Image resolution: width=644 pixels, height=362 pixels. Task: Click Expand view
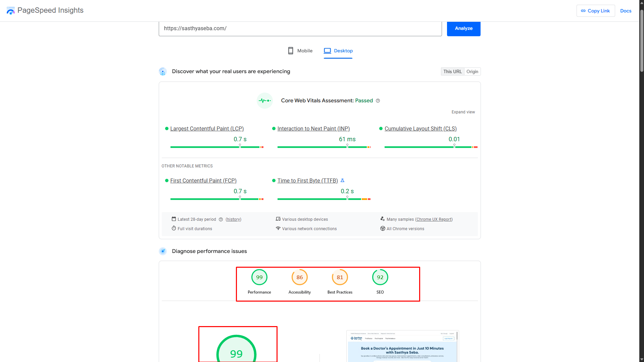click(x=463, y=112)
